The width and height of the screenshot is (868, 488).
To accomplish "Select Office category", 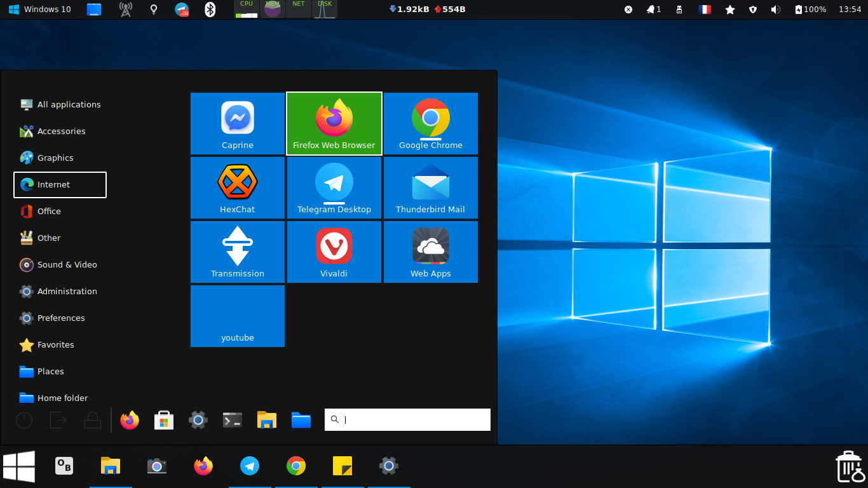I will pos(60,211).
